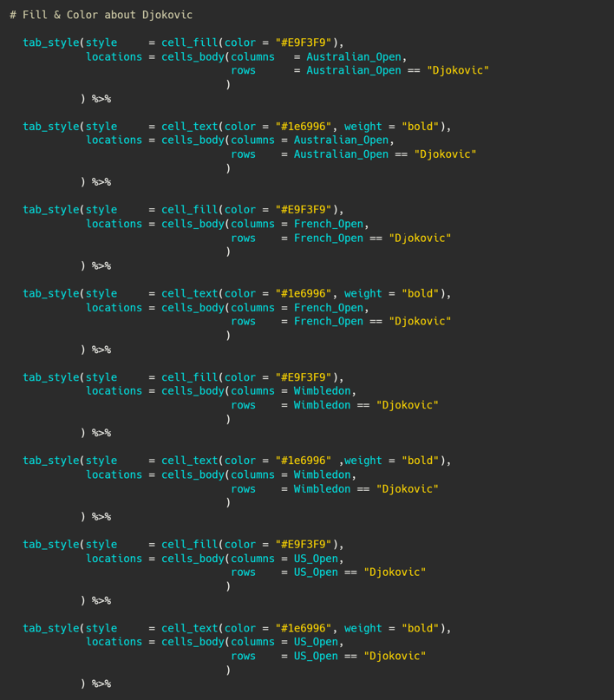
Task: Click "#1e6996" in the US_Open cell_text line
Action: 304,628
